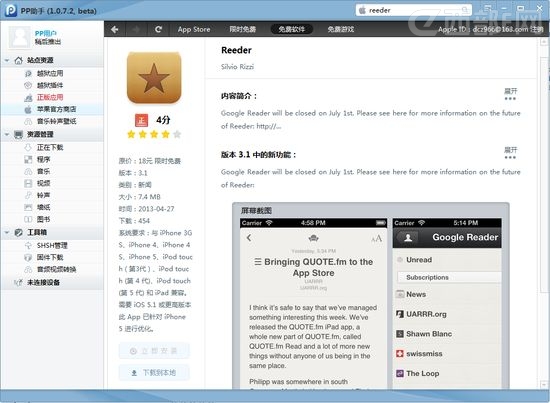The height and width of the screenshot is (403, 550).
Task: Collapse the 站点资源 sidebar section
Action: [x=7, y=60]
